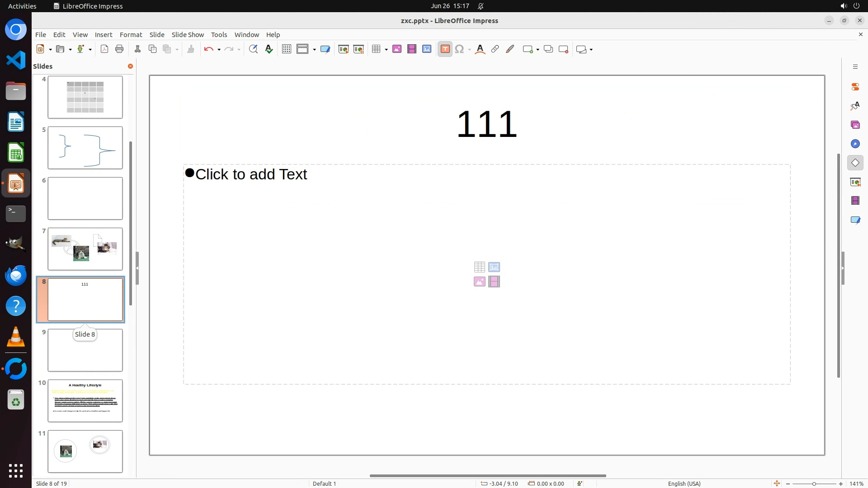
Task: Toggle the Insert Text Box tool
Action: (x=445, y=49)
